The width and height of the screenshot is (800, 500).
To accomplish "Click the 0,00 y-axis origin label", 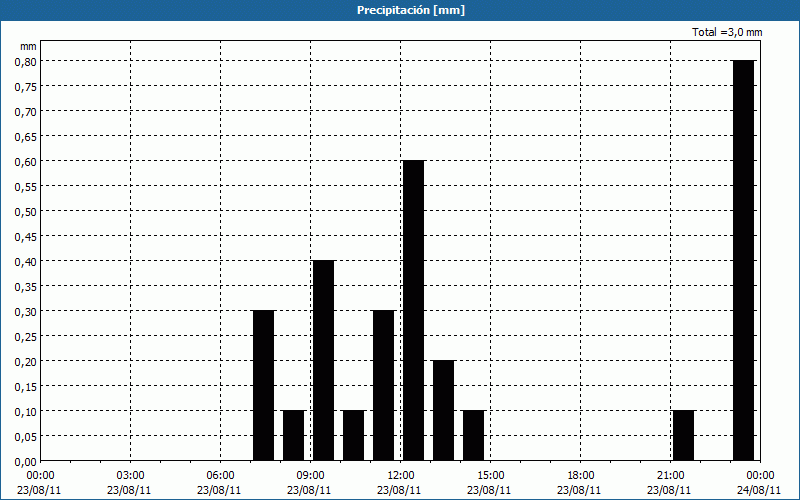I will coord(26,462).
